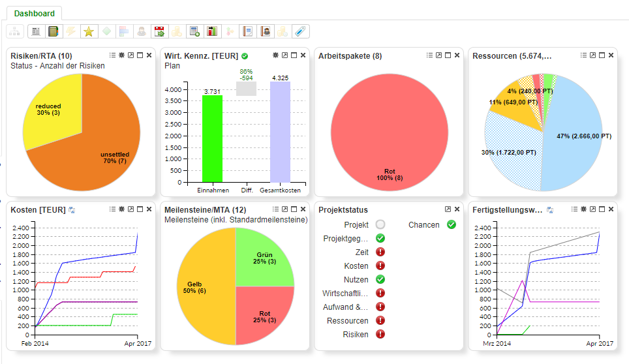Click the refresh icon beside Kosten [TEUR] title

71,210
